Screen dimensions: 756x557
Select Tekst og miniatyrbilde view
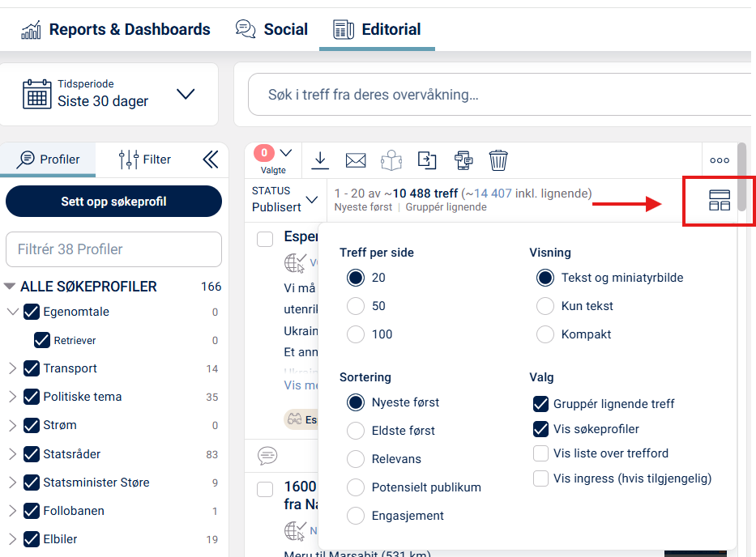545,278
